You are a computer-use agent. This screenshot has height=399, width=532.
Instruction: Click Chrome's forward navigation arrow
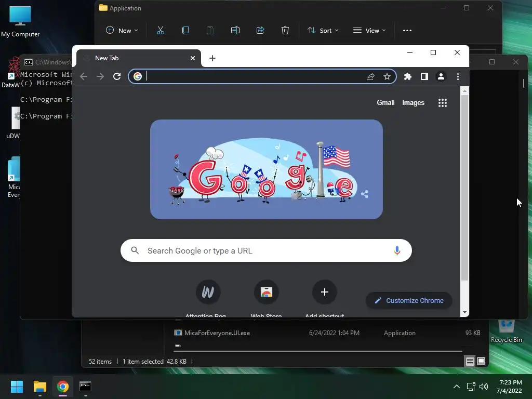click(x=100, y=76)
